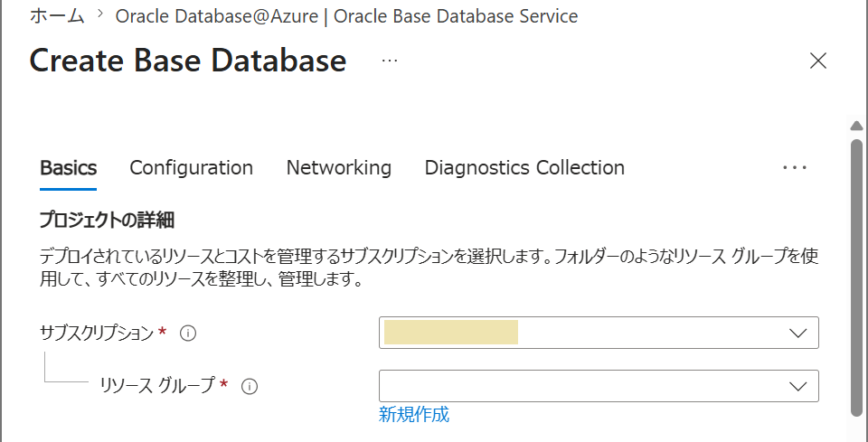The width and height of the screenshot is (868, 442).
Task: Go to the Diagnostics Collection tab
Action: tap(524, 167)
